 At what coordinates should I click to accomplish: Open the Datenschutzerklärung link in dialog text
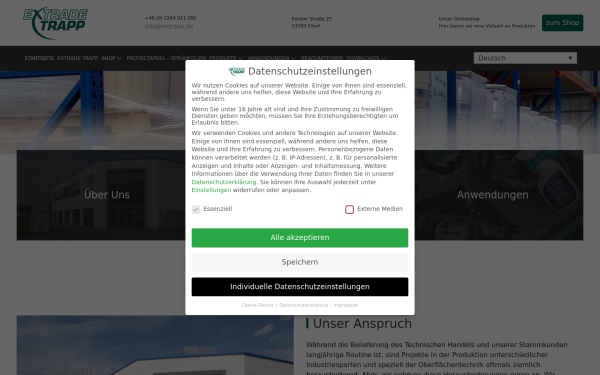click(x=224, y=182)
